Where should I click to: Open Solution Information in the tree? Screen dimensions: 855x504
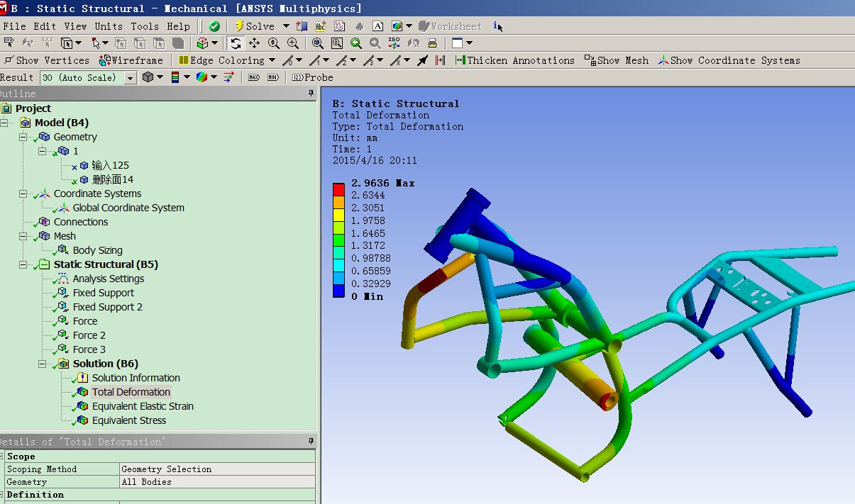click(136, 378)
